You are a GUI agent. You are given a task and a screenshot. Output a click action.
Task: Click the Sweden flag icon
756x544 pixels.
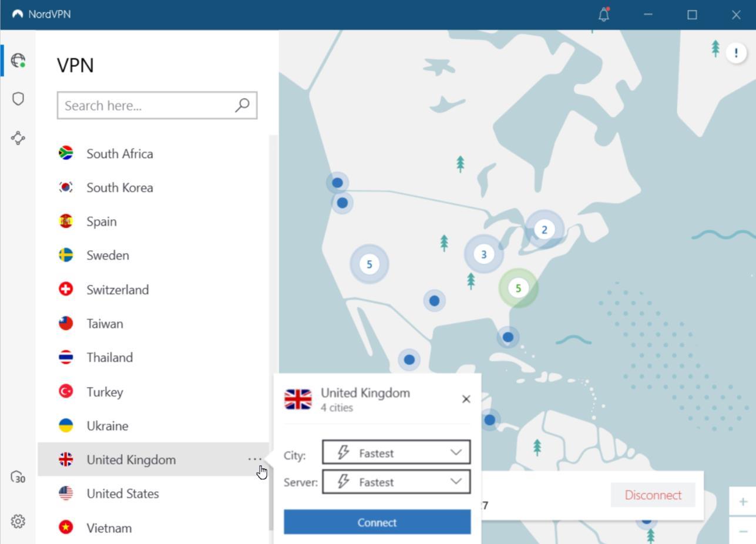pyautogui.click(x=66, y=255)
